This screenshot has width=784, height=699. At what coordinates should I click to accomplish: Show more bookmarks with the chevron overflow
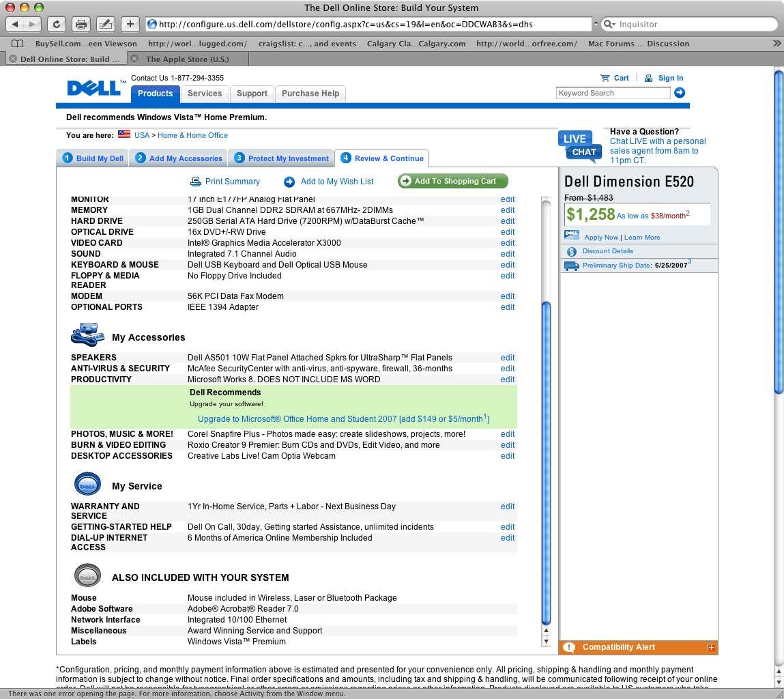pos(776,44)
